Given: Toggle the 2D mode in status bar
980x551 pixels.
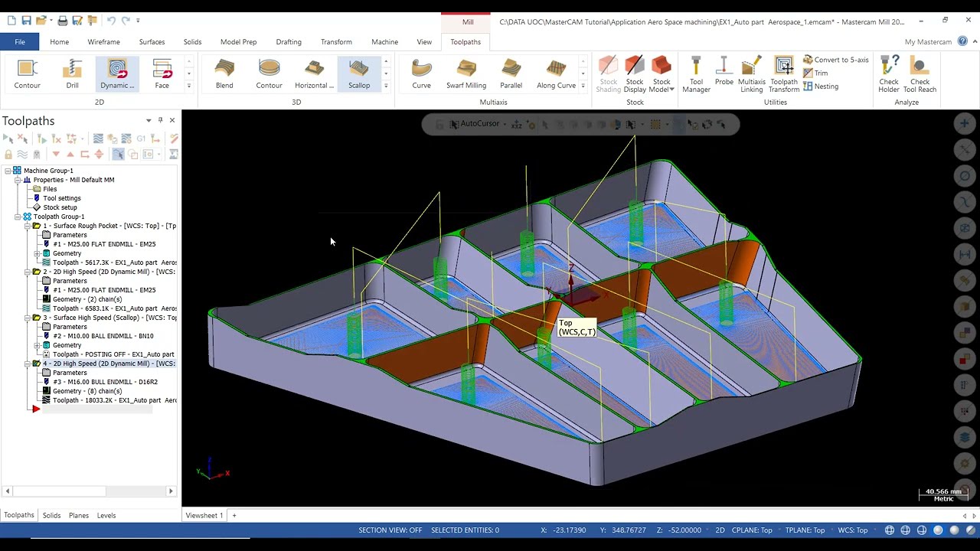Looking at the screenshot, I should [x=720, y=530].
